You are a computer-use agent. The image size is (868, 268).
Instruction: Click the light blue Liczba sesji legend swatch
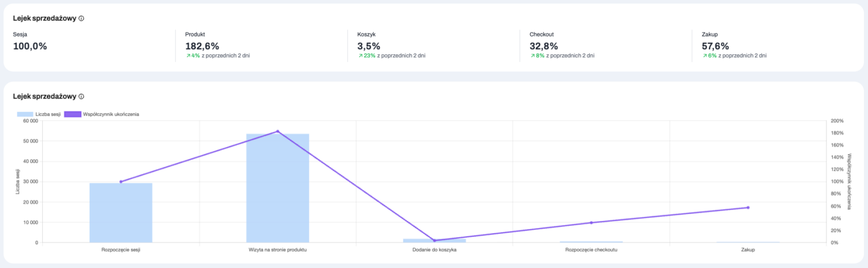coord(25,115)
